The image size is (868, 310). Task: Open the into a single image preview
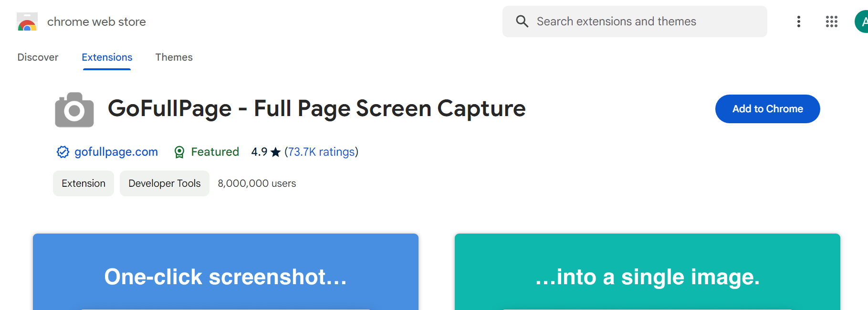pos(648,272)
